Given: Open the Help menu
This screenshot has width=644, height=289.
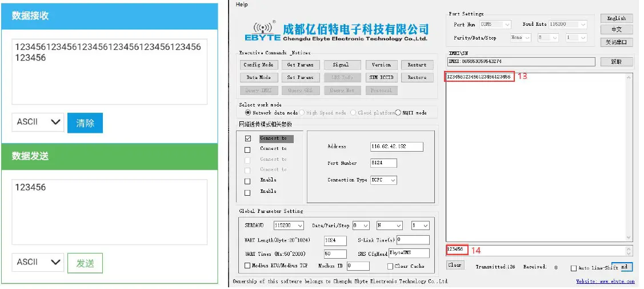Looking at the screenshot, I should [x=242, y=5].
